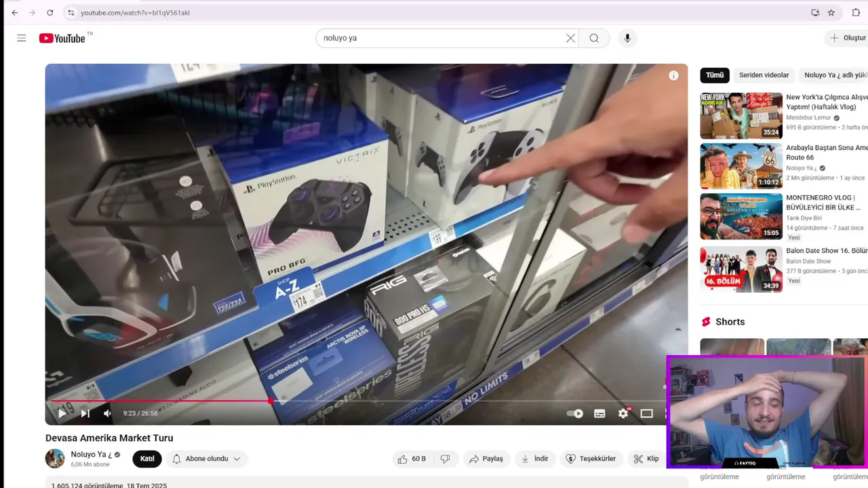Start voice search with microphone
Image resolution: width=868 pixels, height=488 pixels.
point(627,38)
